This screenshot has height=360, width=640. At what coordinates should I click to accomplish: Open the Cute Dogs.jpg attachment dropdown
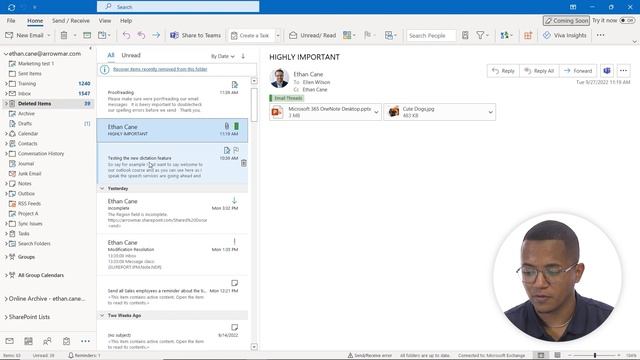(490, 112)
